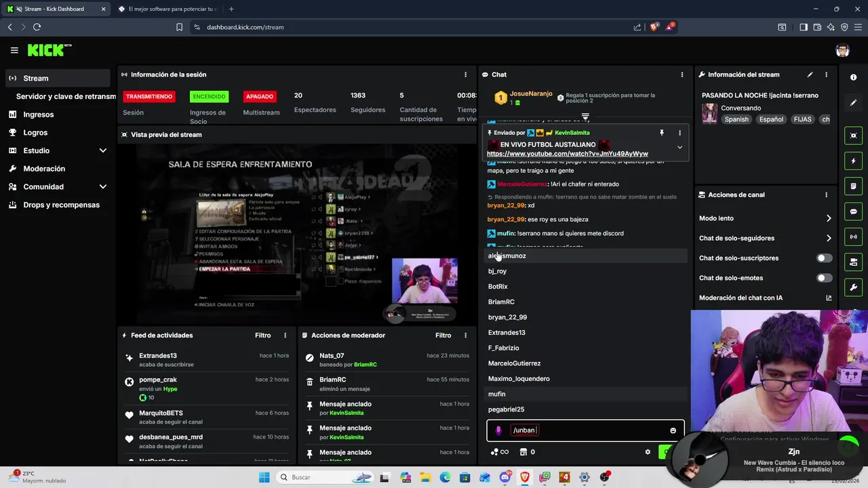The height and width of the screenshot is (488, 868).
Task: Open the emoji picker in chat input
Action: point(673,430)
